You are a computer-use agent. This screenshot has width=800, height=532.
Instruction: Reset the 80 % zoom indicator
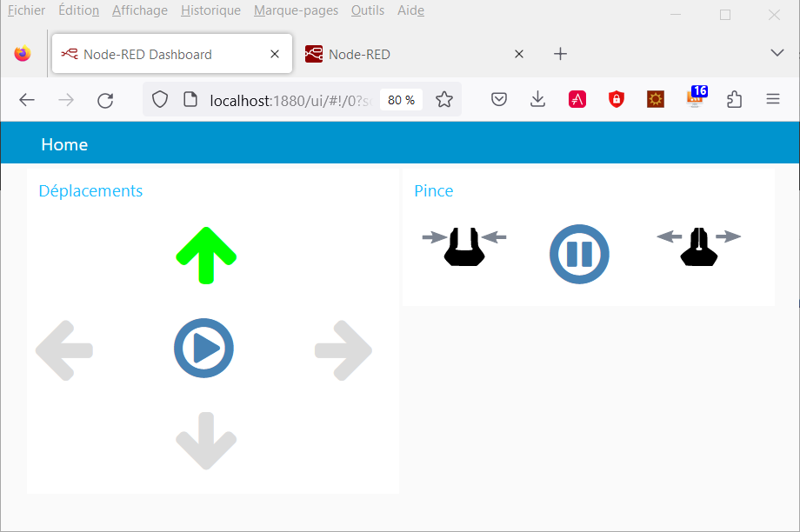coord(401,100)
